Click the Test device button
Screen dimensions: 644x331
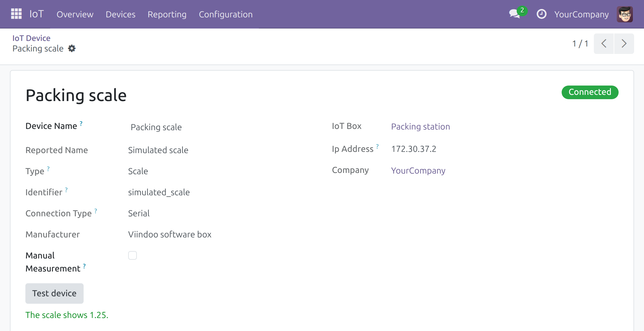(54, 293)
